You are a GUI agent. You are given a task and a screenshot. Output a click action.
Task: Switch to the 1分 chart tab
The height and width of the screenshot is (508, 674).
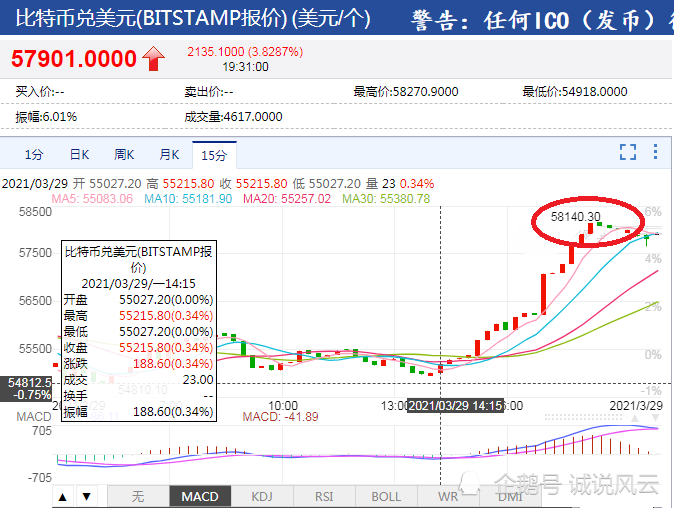click(34, 155)
